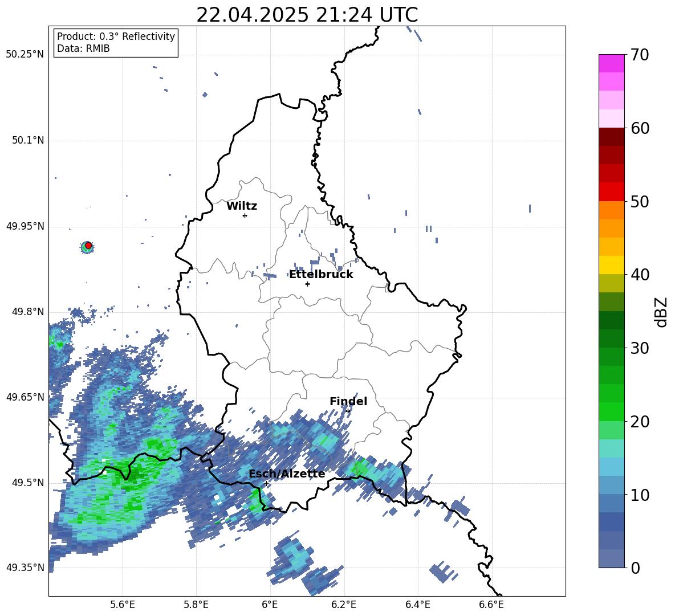The height and width of the screenshot is (616, 675).
Task: Click the 49.95°N latitude tick label
Action: (25, 226)
